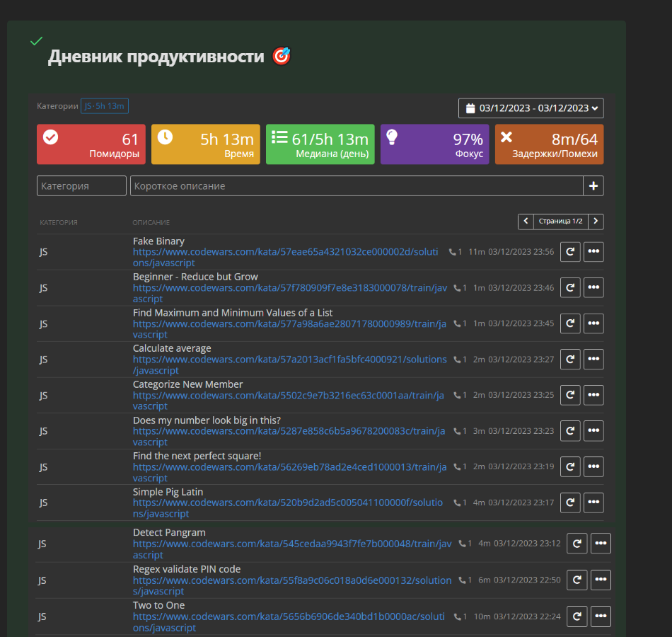672x637 pixels.
Task: Open more options for Fake Binary
Action: (x=593, y=252)
